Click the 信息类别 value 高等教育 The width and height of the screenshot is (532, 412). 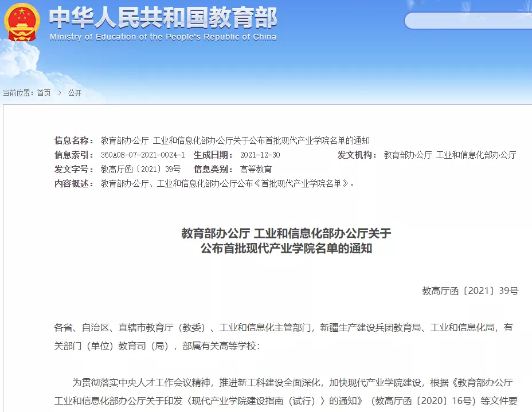pos(256,170)
